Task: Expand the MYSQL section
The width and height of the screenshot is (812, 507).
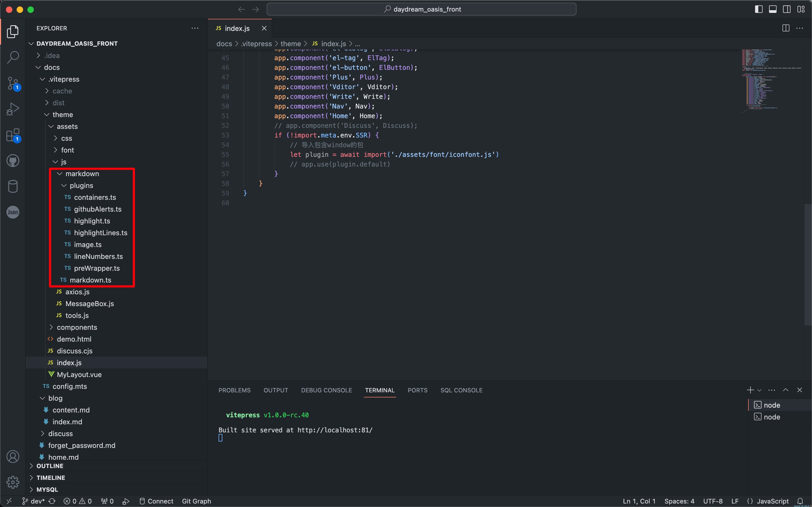Action: click(116, 489)
